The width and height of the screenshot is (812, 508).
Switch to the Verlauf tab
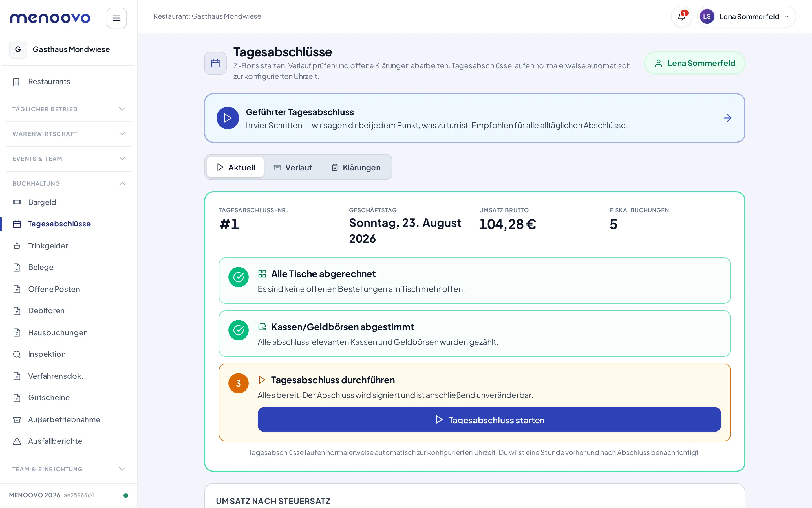pos(293,167)
